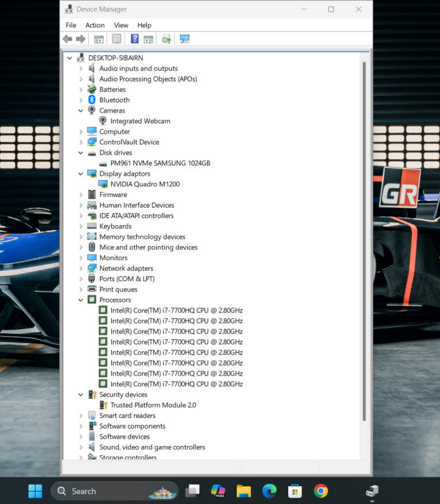
Task: Open the Action menu
Action: pos(95,25)
